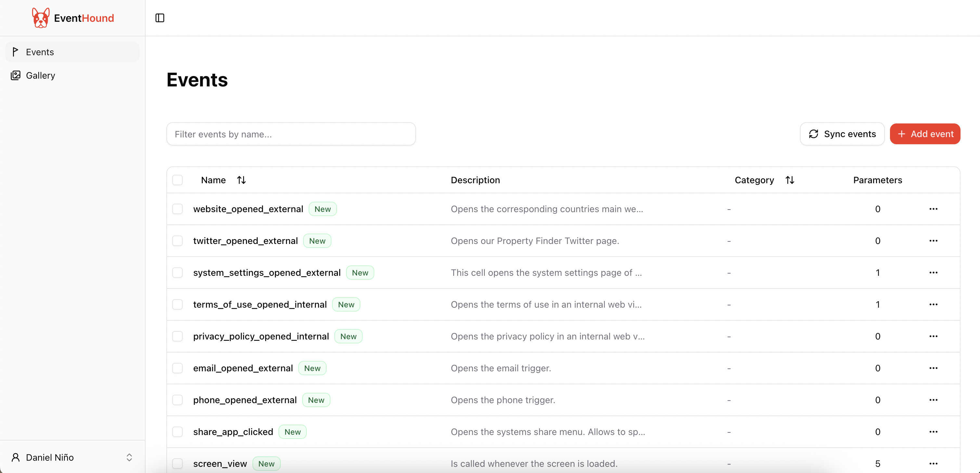Click the Events page heading
Image resolution: width=980 pixels, height=473 pixels.
197,80
